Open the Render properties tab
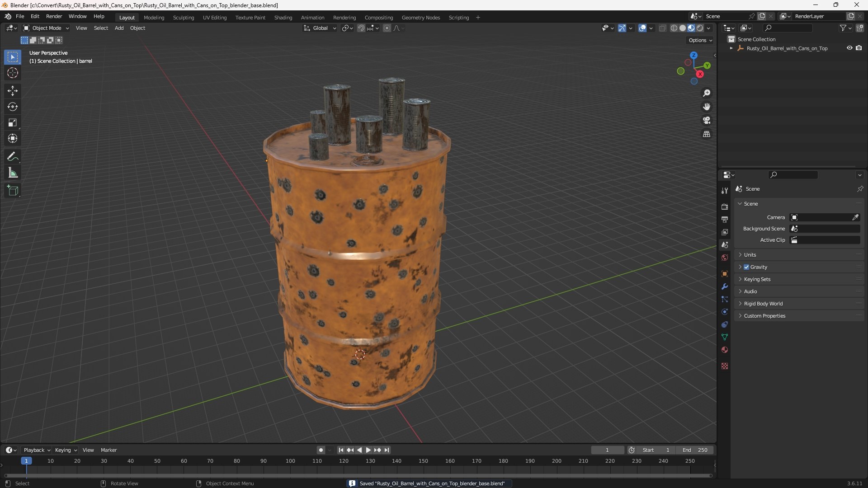Viewport: 868px width, 488px height. (725, 206)
